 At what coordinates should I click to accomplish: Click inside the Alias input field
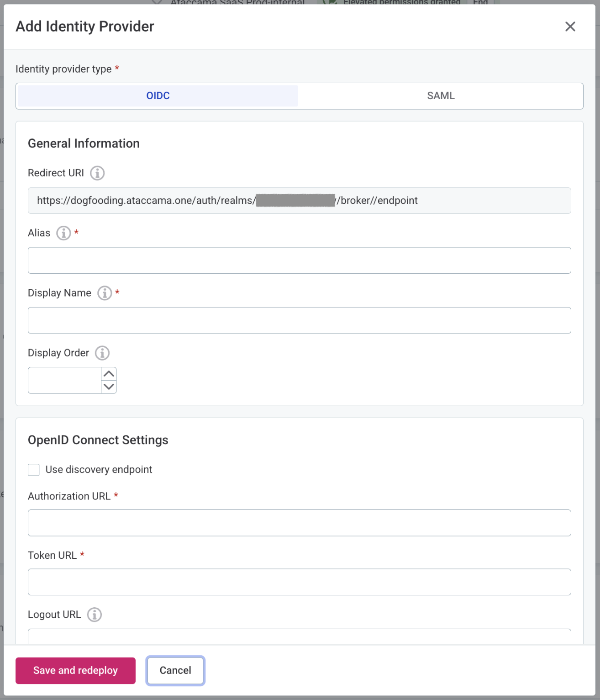coord(299,260)
